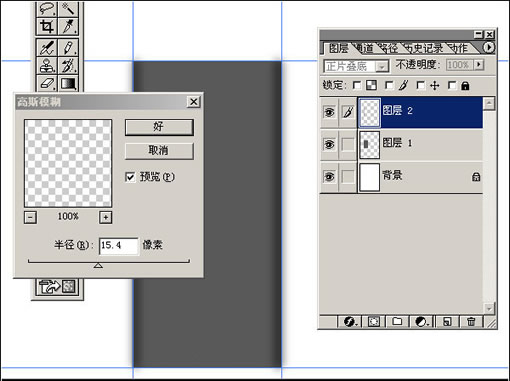The image size is (510, 381).
Task: Select 图层 1 layer thumbnail
Action: 370,144
